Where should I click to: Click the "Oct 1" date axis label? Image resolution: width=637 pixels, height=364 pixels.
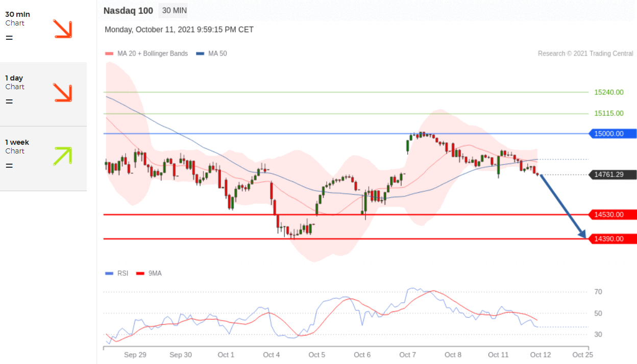click(226, 355)
